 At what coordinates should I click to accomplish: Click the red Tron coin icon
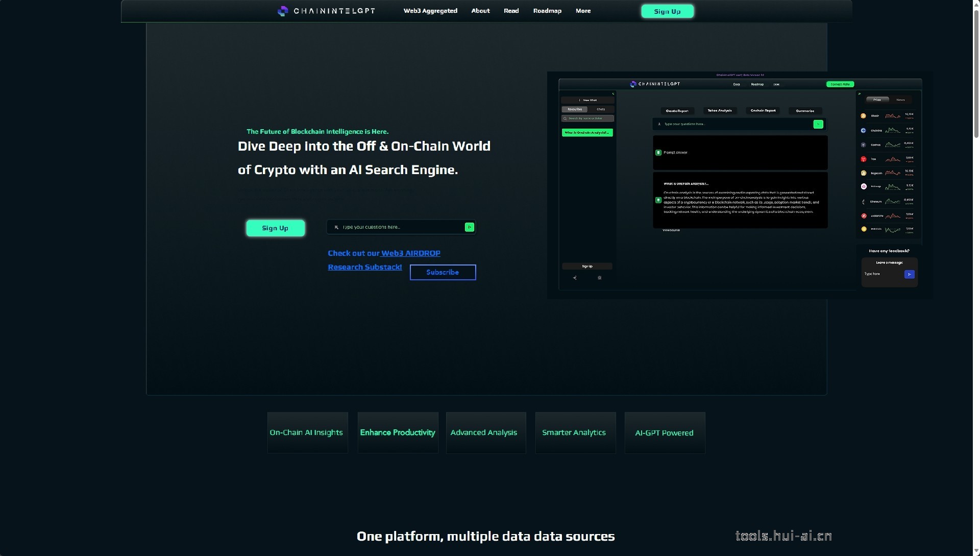click(x=864, y=159)
